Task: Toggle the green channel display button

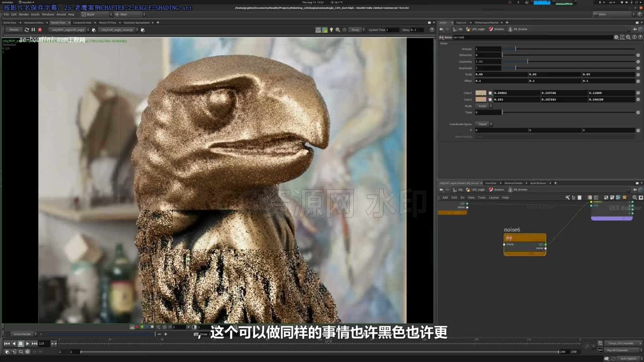Action: (x=142, y=327)
